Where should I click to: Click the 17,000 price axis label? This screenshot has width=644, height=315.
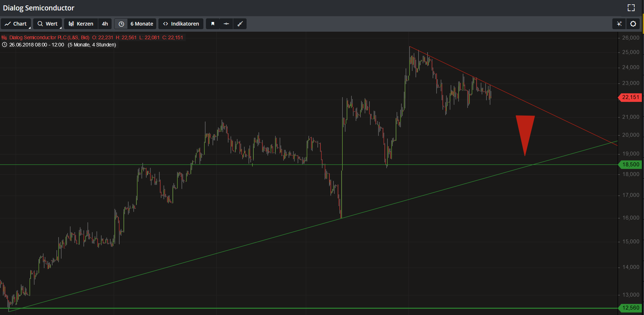(631, 195)
